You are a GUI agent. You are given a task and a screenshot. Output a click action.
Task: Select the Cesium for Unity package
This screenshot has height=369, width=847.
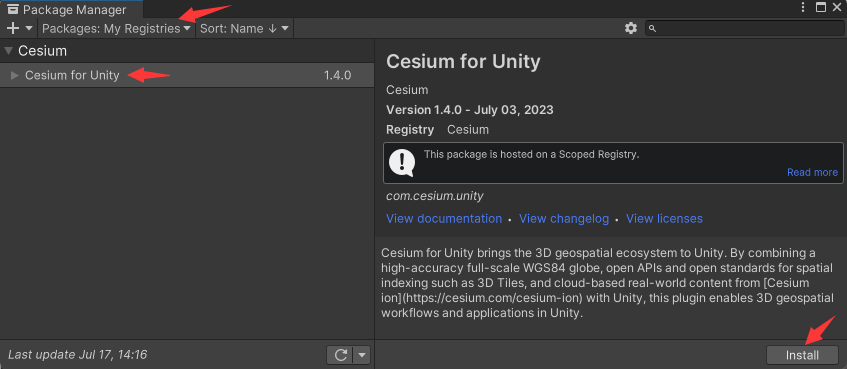[x=187, y=75]
